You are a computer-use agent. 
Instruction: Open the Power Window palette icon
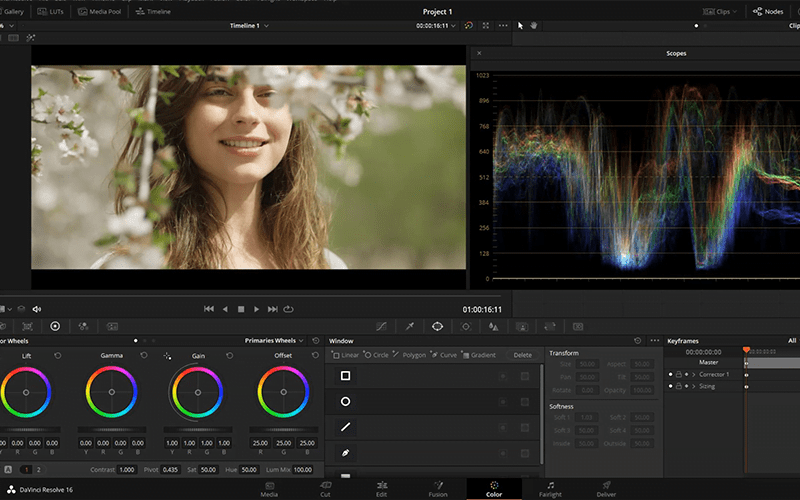coord(437,327)
